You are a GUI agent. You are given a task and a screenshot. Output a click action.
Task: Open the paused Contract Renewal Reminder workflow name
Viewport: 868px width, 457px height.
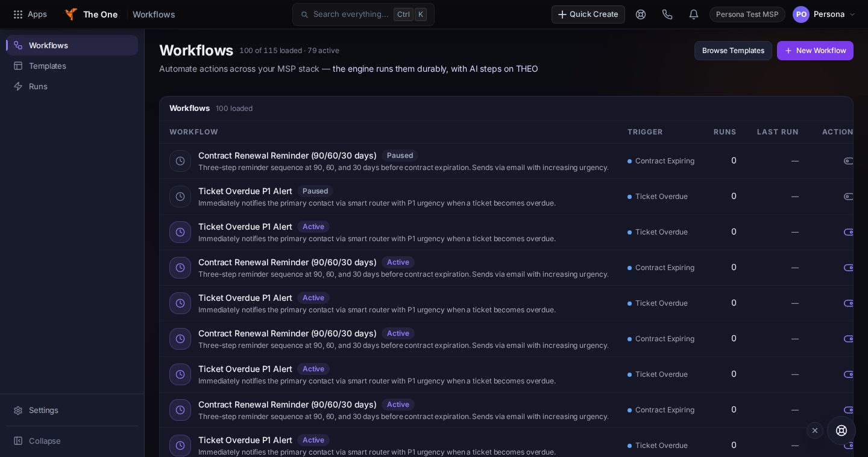(288, 156)
